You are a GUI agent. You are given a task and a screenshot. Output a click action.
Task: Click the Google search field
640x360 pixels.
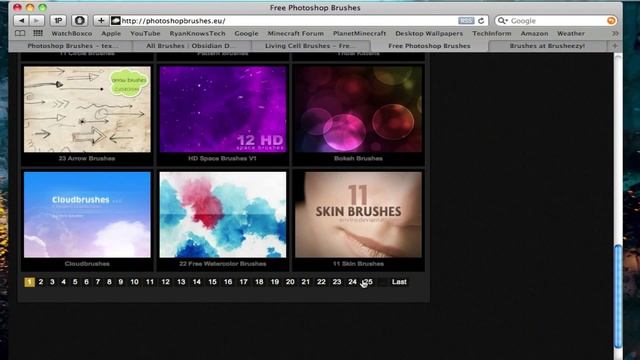(x=555, y=20)
